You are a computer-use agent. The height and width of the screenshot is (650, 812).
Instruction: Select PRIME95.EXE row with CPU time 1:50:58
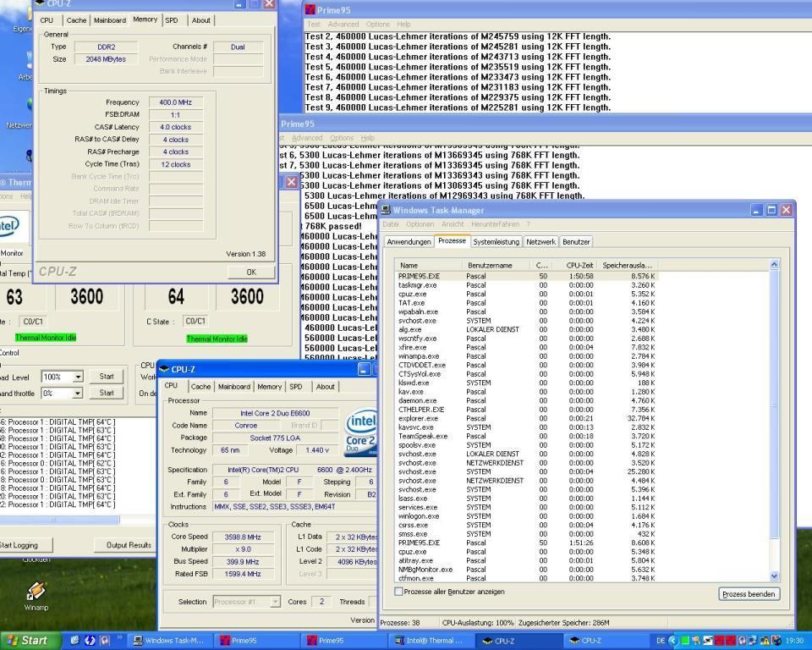[x=527, y=276]
